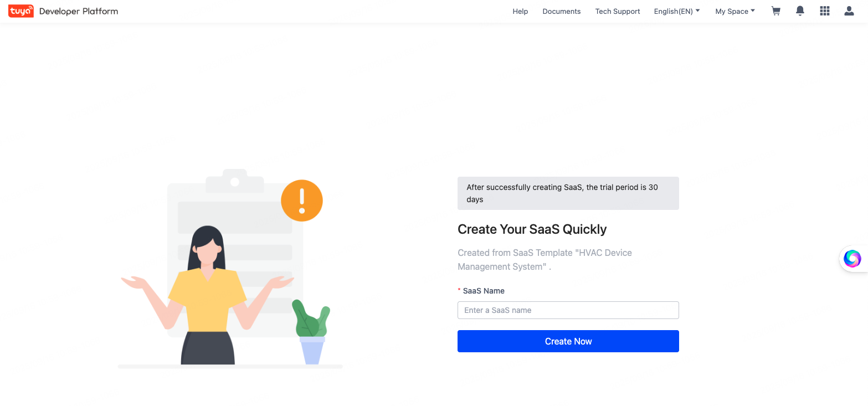868x406 pixels.
Task: Open the user profile avatar
Action: pyautogui.click(x=849, y=11)
